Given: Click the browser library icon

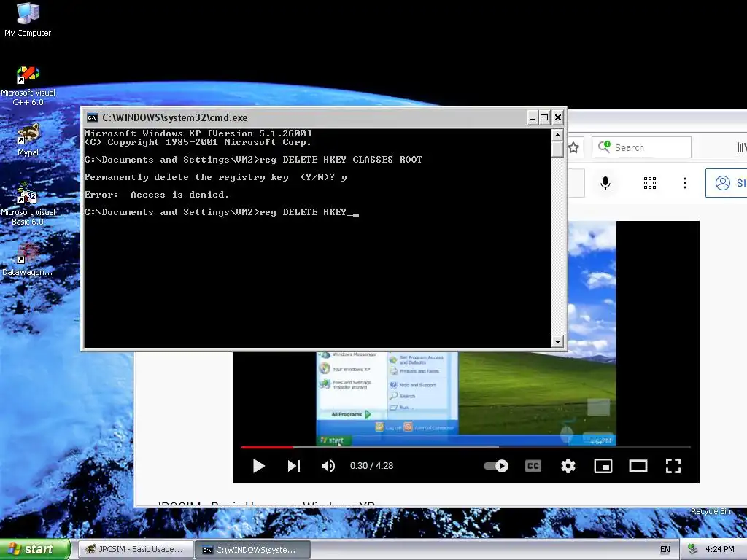Looking at the screenshot, I should (742, 147).
